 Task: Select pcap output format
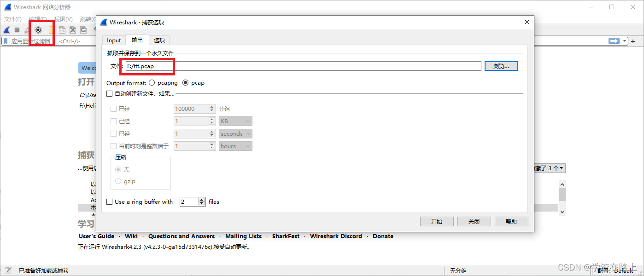coord(186,83)
